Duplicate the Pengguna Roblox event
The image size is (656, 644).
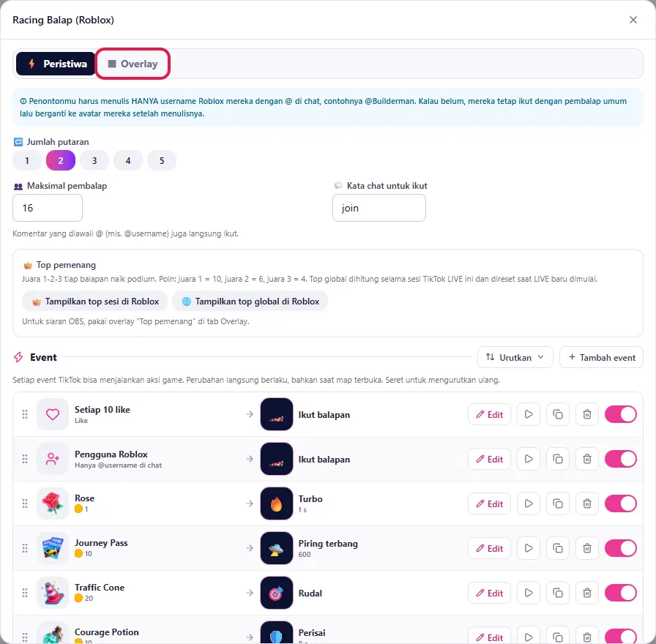[x=558, y=459]
